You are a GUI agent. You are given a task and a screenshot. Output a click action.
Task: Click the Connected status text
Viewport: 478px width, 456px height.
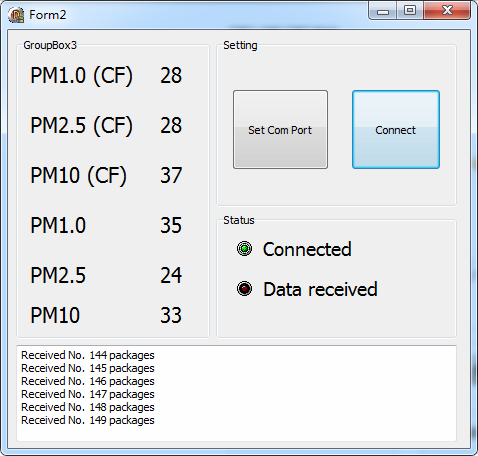(307, 249)
